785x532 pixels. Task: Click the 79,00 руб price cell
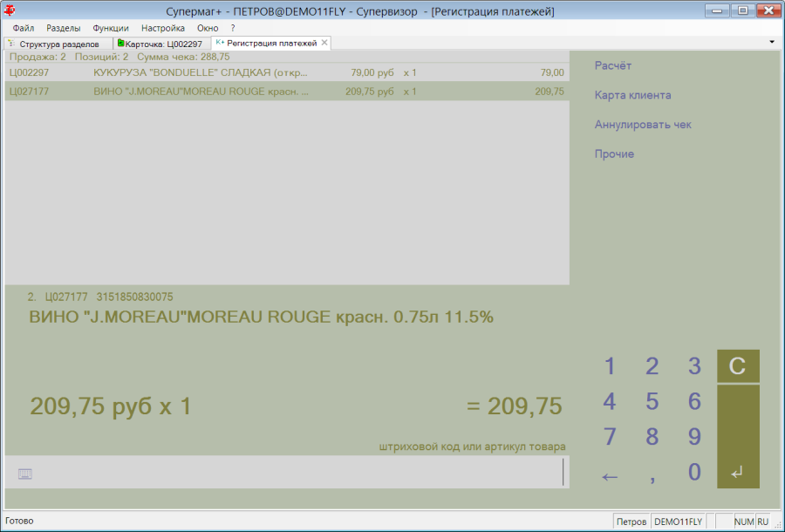coord(372,72)
